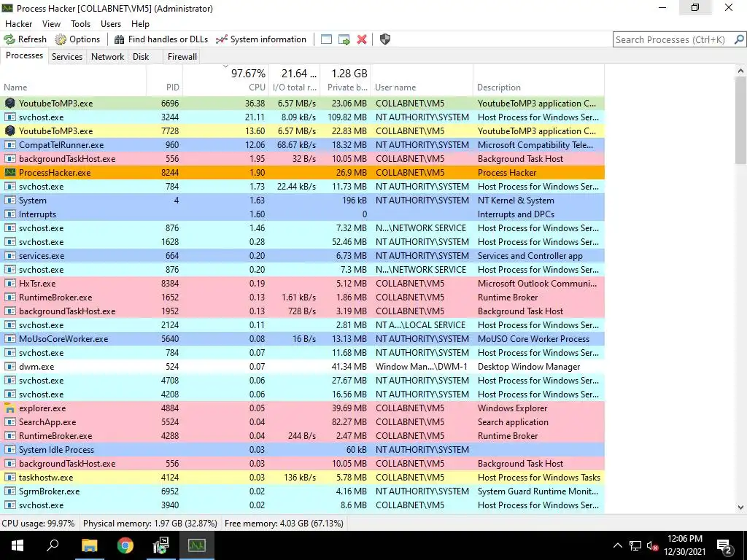Open Find handles or DLLs
The image size is (747, 560).
point(161,39)
